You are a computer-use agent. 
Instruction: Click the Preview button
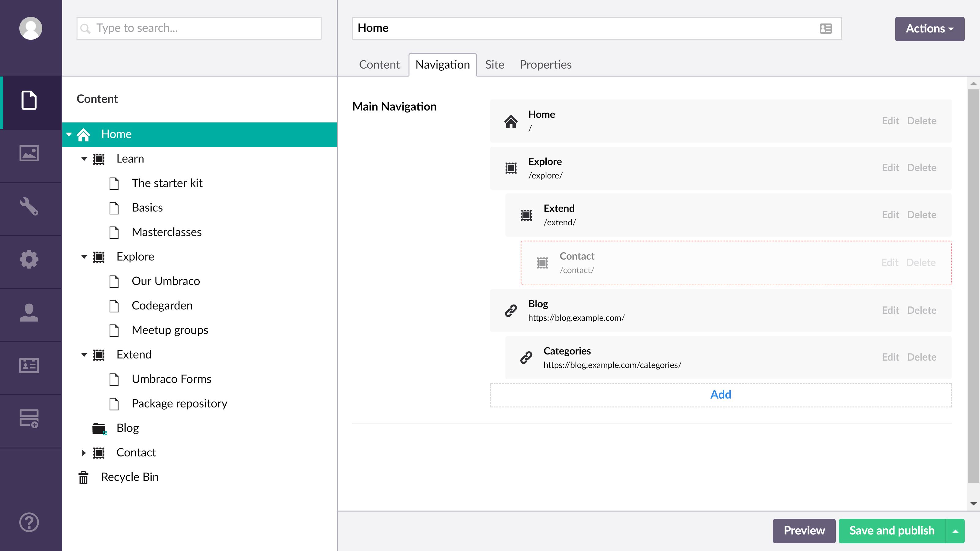[x=804, y=530]
